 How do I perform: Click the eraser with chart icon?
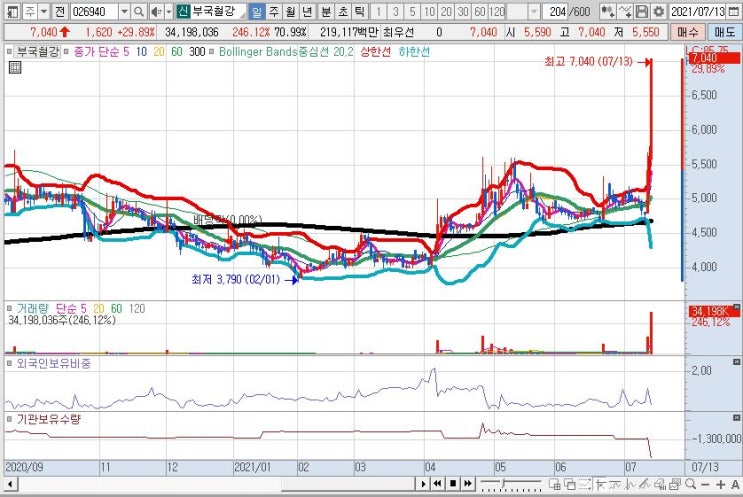click(660, 484)
